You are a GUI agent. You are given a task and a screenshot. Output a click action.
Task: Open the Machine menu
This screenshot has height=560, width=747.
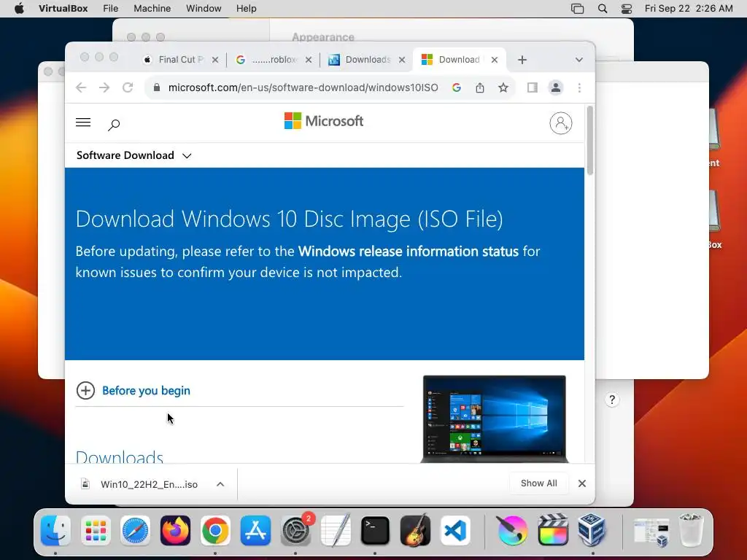152,9
